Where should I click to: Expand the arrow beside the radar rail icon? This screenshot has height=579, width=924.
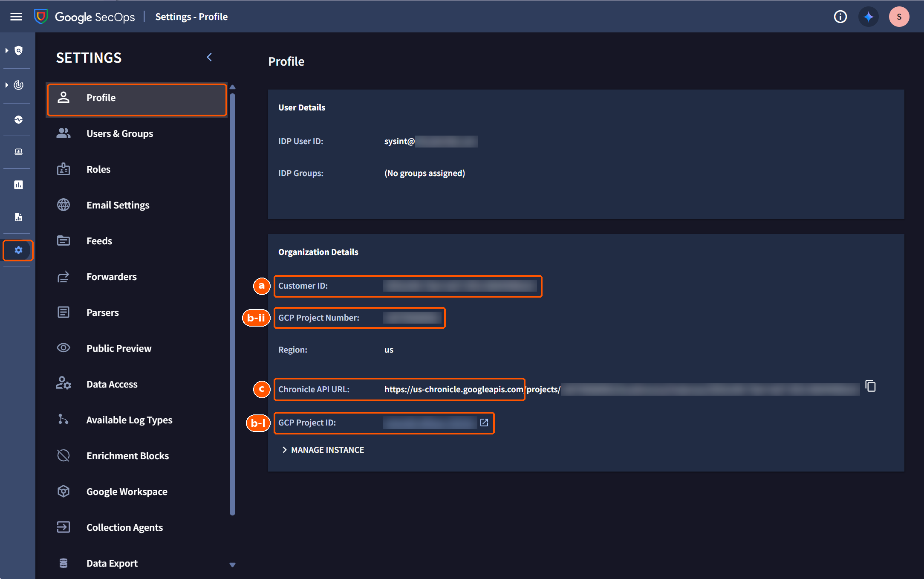6,85
